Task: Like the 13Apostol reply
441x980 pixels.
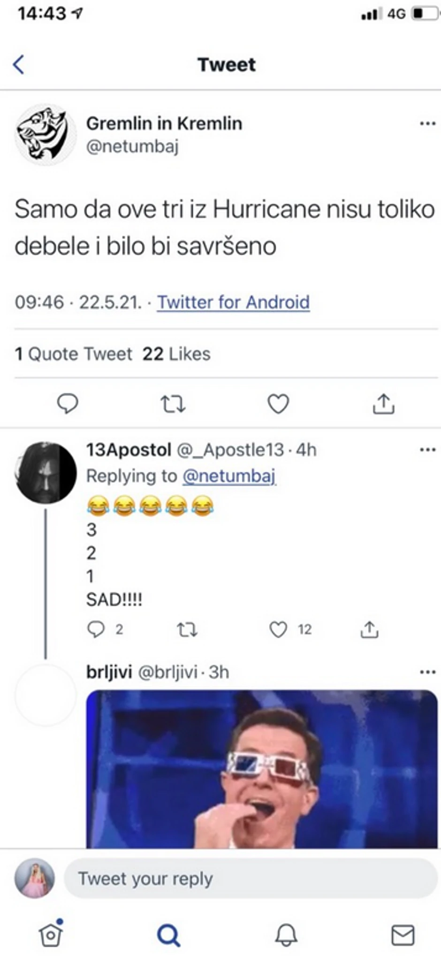Action: 278,629
